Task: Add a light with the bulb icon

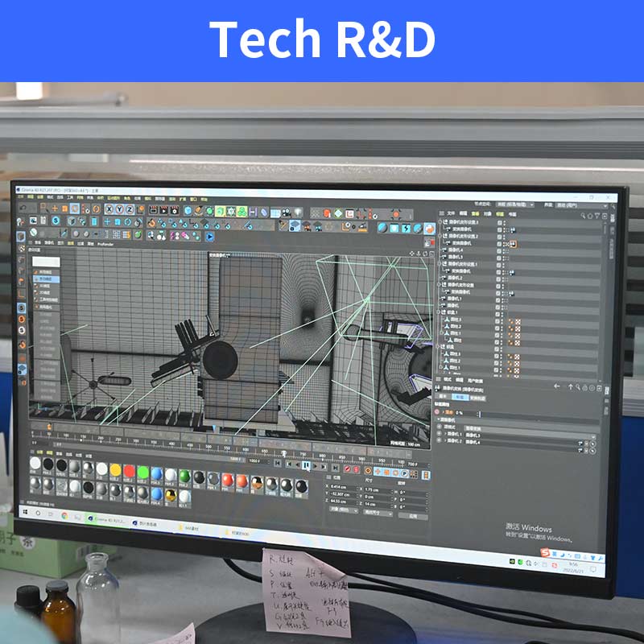Action: point(298,213)
